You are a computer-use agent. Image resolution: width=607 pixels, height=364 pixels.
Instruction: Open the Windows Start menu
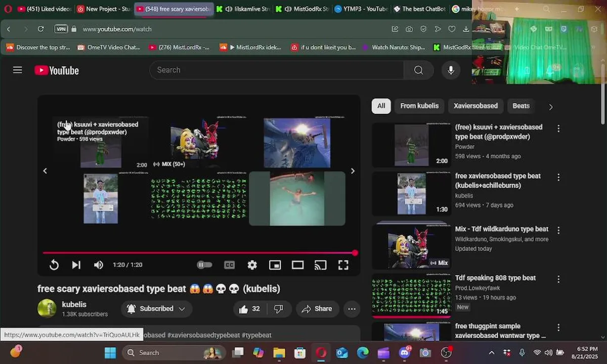[x=110, y=353]
